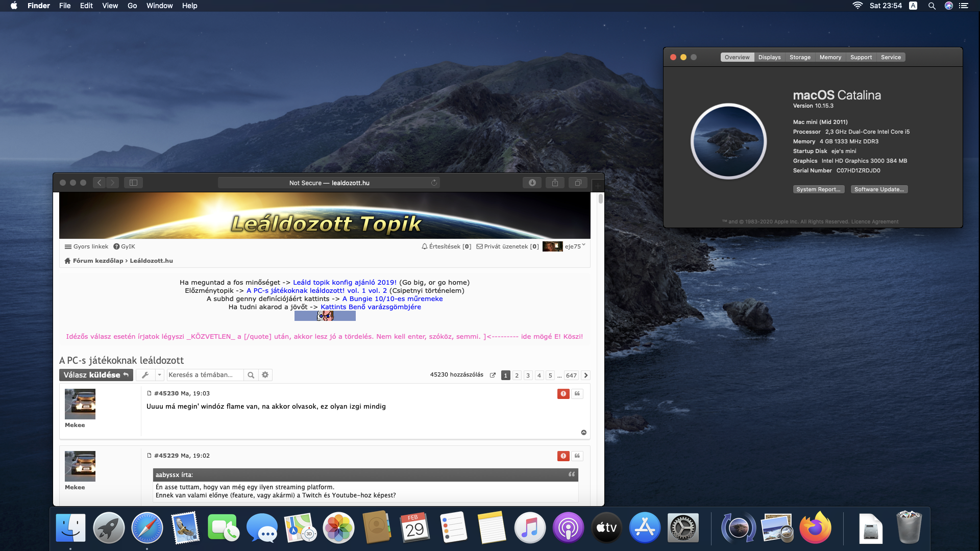
Task: Open App Store from the Dock
Action: click(645, 528)
